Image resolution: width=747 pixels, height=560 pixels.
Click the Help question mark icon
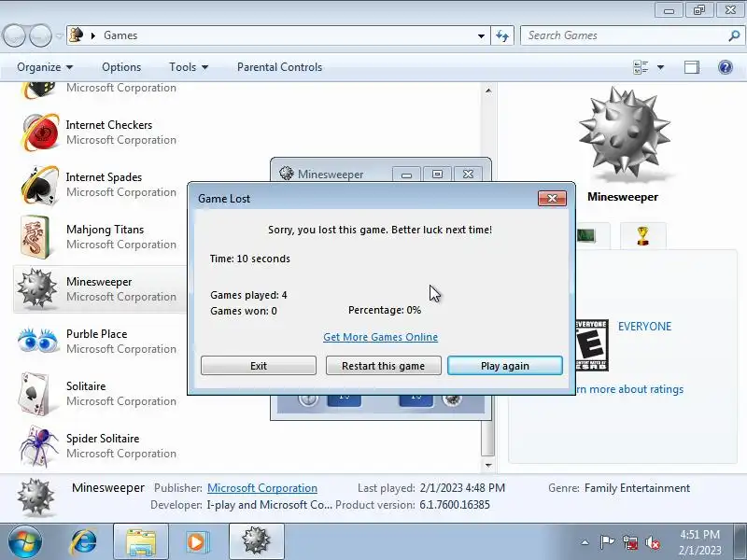726,67
